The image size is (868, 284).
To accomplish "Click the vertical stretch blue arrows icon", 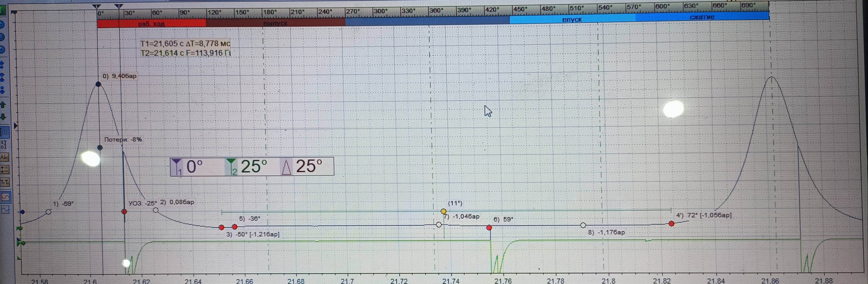I will [x=2, y=64].
